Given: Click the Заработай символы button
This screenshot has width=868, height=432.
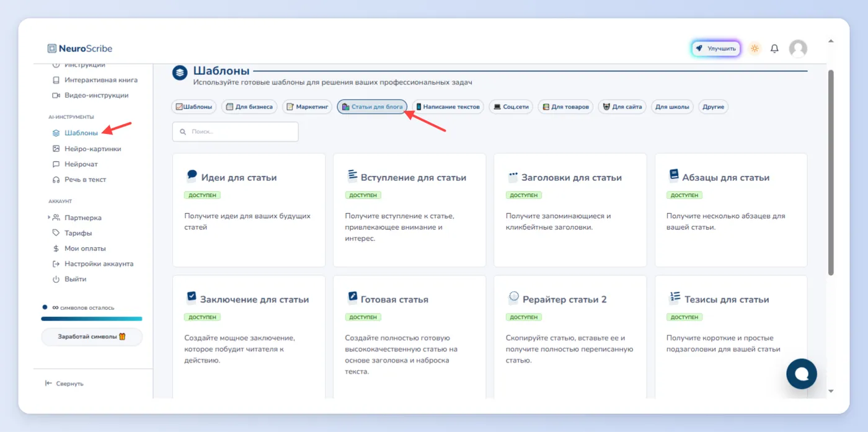Looking at the screenshot, I should (x=92, y=337).
